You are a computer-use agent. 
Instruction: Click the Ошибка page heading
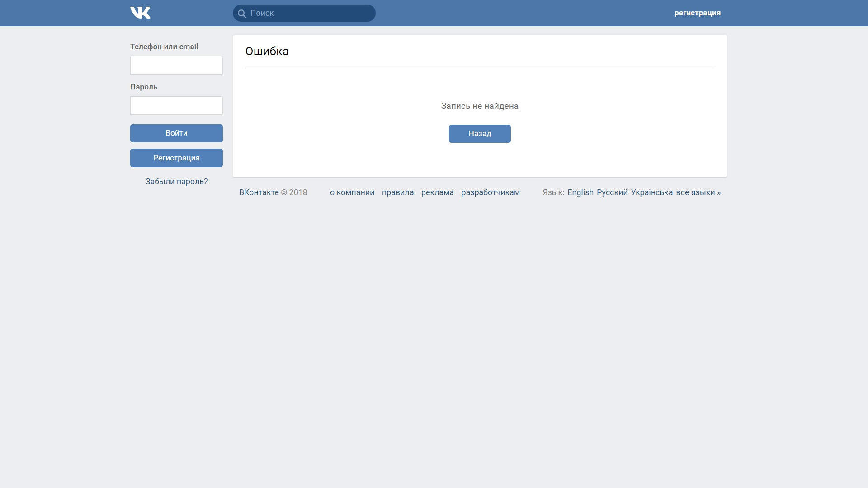tap(267, 52)
